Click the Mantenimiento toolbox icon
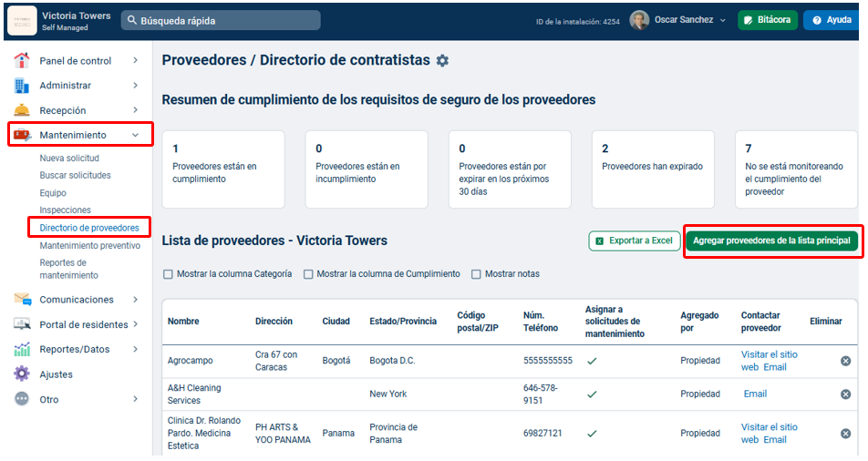This screenshot has width=868, height=461. pos(22,135)
